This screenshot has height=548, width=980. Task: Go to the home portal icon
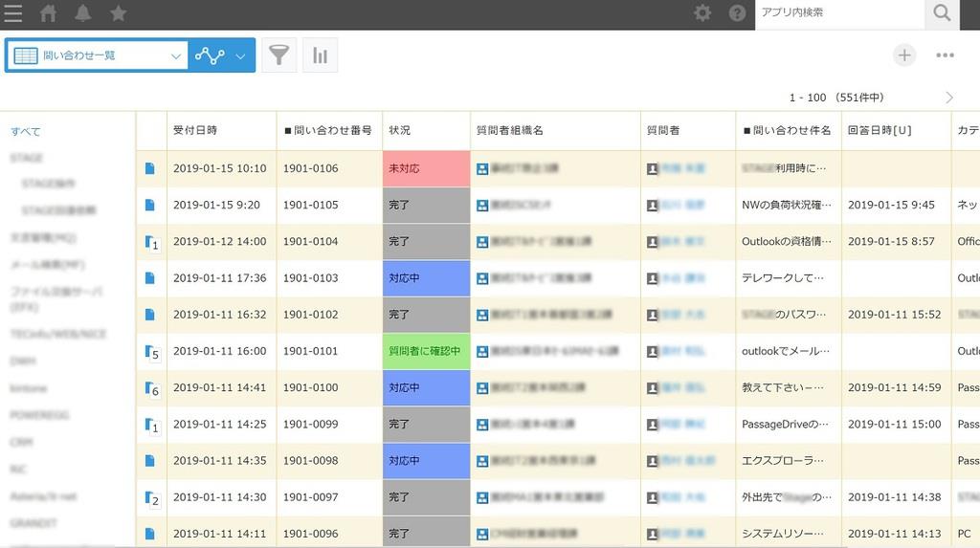click(x=48, y=13)
